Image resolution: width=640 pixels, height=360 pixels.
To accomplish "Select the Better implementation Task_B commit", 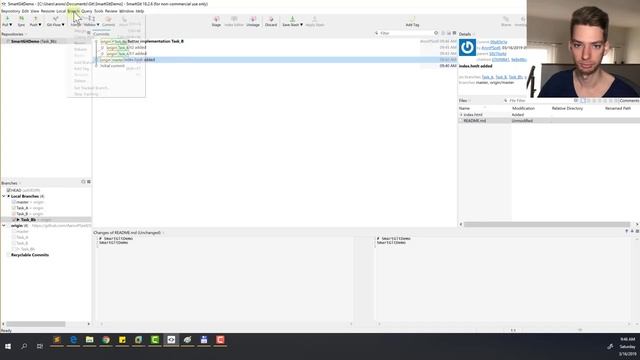I will 276,41.
